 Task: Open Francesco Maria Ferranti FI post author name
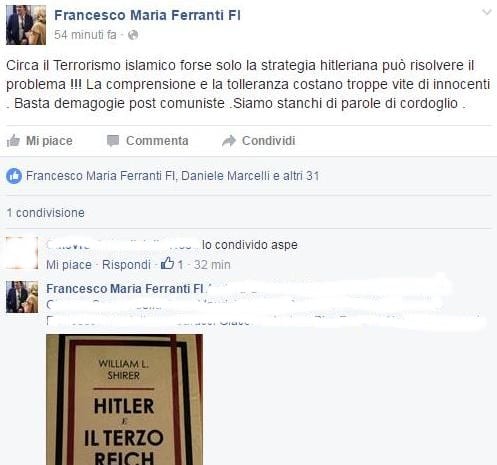point(147,15)
